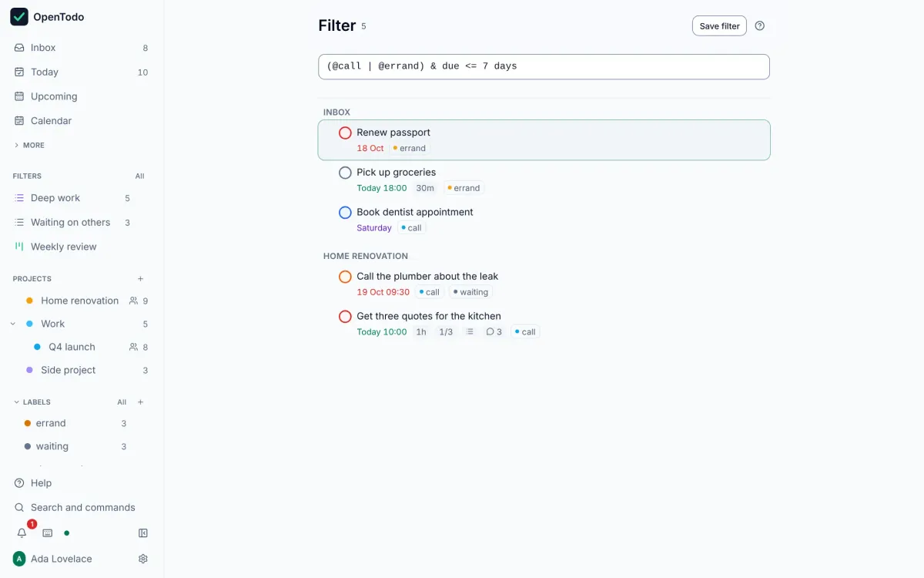Focus the filter query input field
Viewport: 924px width, 578px height.
(x=544, y=66)
